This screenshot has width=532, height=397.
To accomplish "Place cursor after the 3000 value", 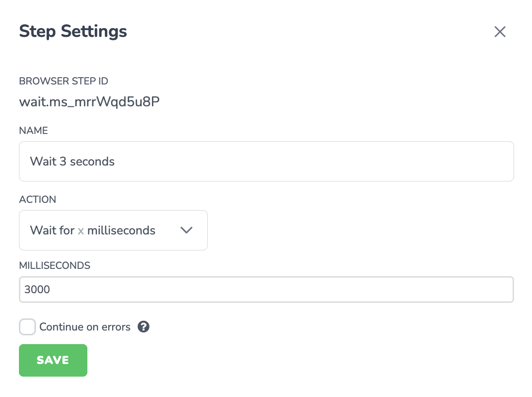I will [x=50, y=289].
